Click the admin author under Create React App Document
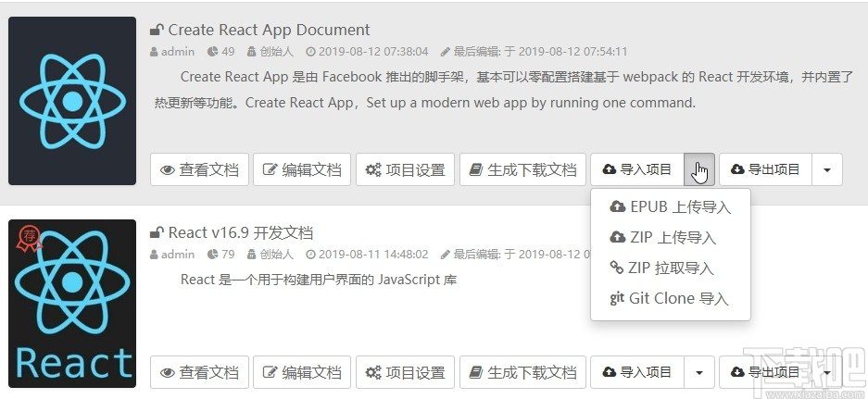 tap(172, 52)
